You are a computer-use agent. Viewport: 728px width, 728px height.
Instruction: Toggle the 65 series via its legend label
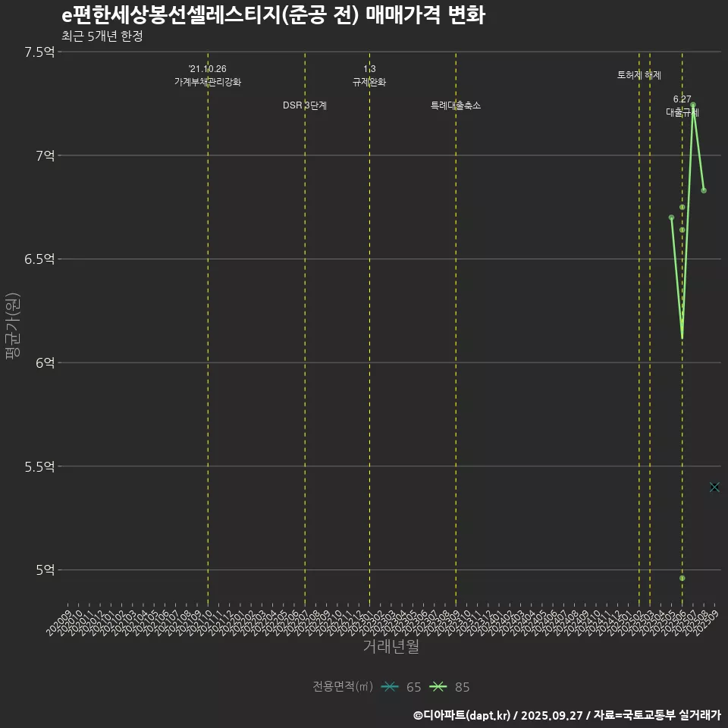(x=413, y=687)
